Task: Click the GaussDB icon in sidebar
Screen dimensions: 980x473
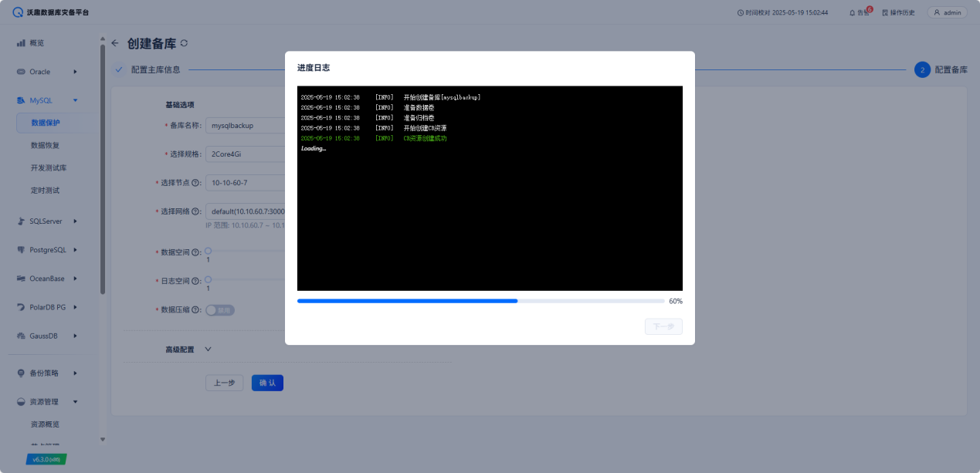Action: (x=22, y=336)
